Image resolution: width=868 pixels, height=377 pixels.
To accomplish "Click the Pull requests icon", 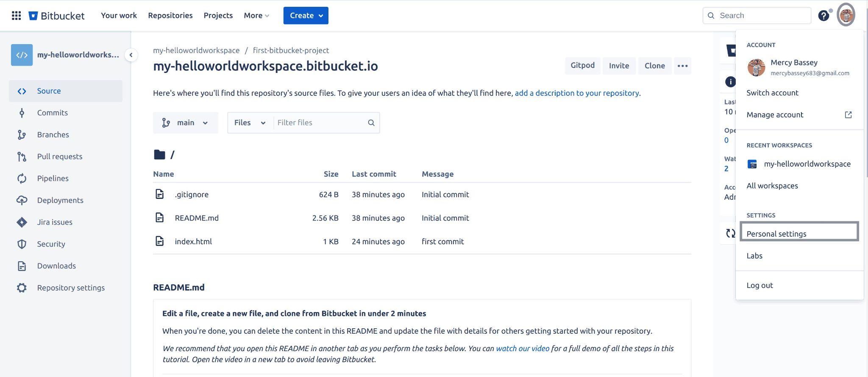I will click(x=22, y=157).
